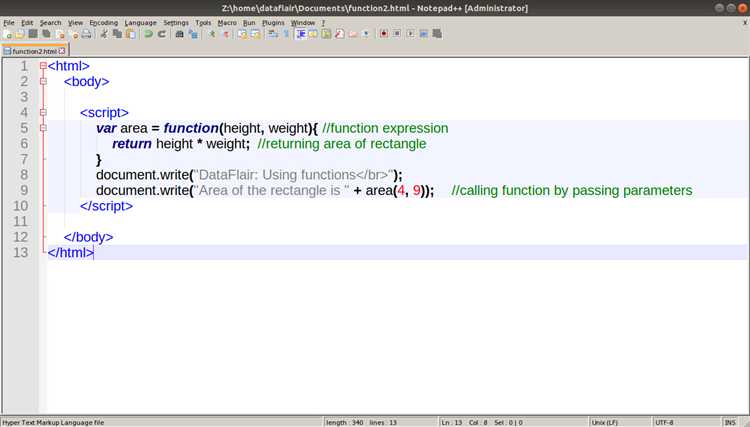Open the Edit menu
The width and height of the screenshot is (750, 427).
(27, 22)
